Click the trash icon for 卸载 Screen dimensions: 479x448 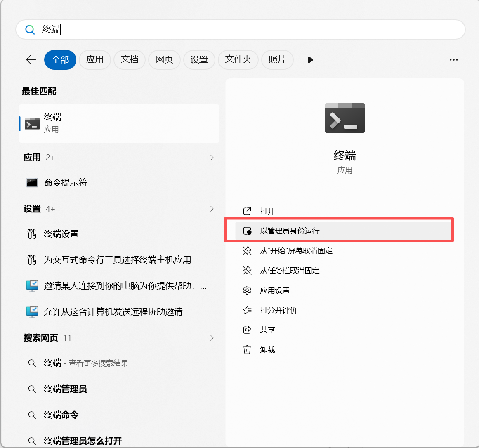click(x=247, y=350)
